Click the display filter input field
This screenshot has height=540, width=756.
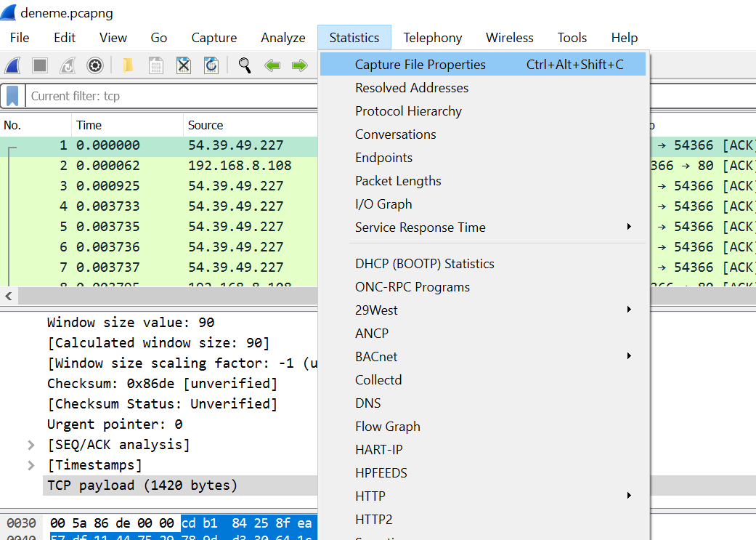pos(171,96)
